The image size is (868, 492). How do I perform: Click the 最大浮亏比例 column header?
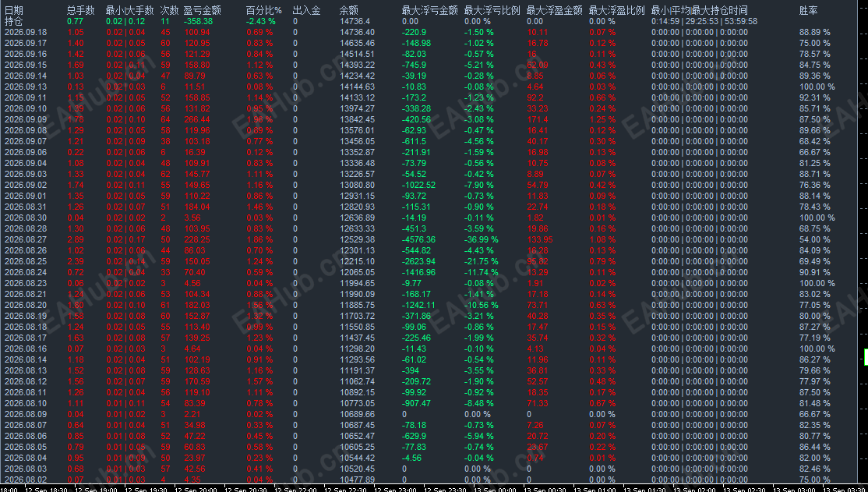(492, 11)
